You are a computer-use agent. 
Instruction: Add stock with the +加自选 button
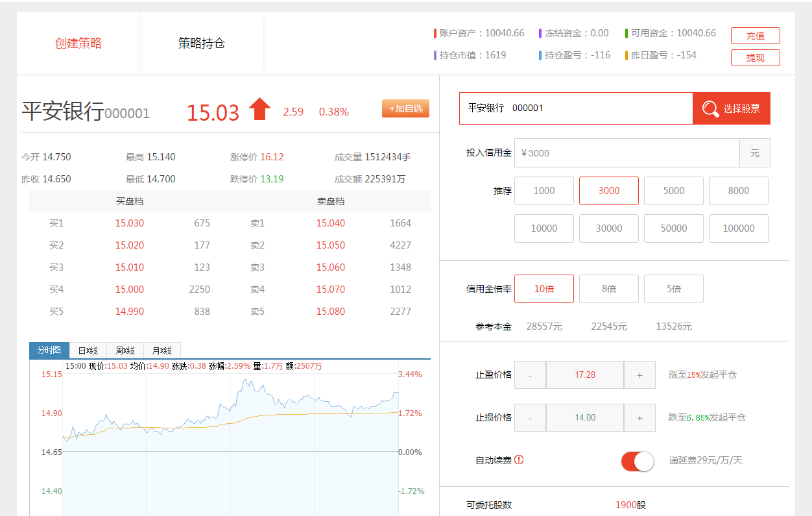pyautogui.click(x=405, y=108)
